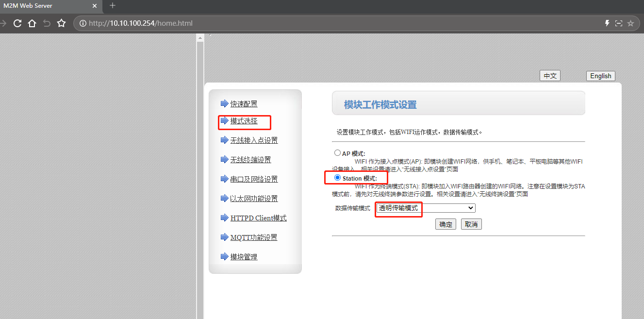The height and width of the screenshot is (319, 644).
Task: Select the AP 模式 radio button
Action: point(337,153)
